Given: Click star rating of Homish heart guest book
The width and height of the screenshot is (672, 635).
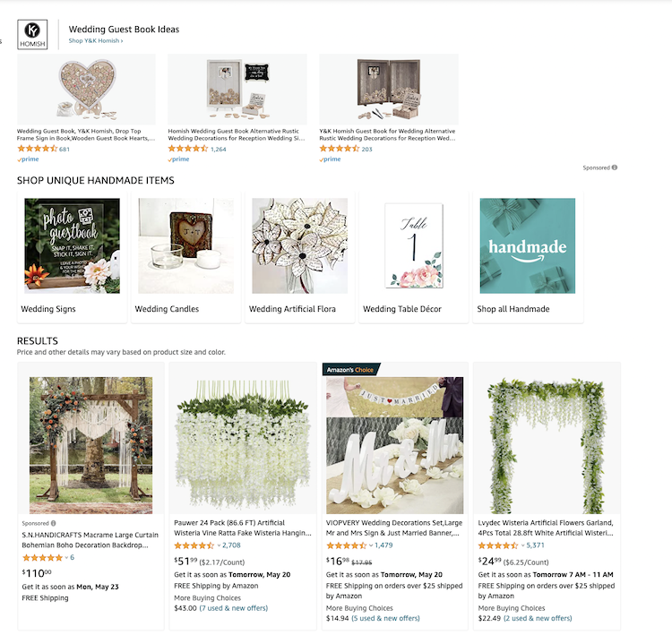Looking at the screenshot, I should tap(38, 149).
